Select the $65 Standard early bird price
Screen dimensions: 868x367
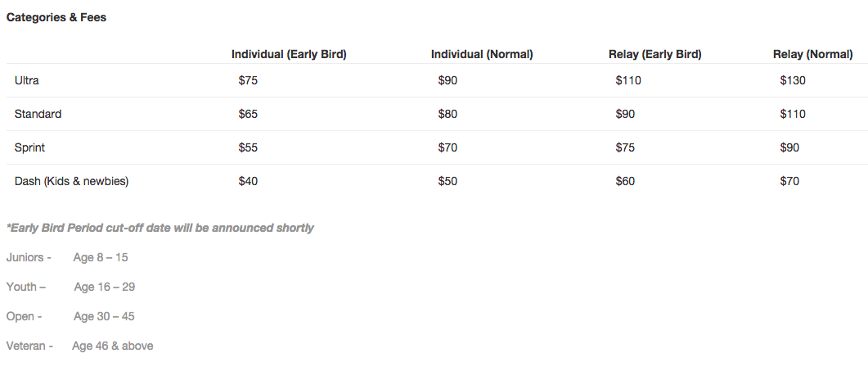point(248,114)
